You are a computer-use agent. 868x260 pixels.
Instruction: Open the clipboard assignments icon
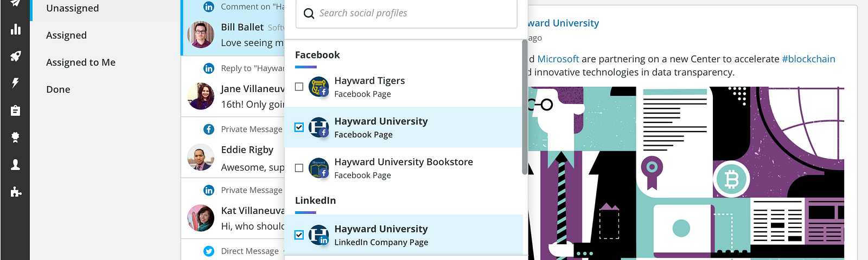point(16,110)
